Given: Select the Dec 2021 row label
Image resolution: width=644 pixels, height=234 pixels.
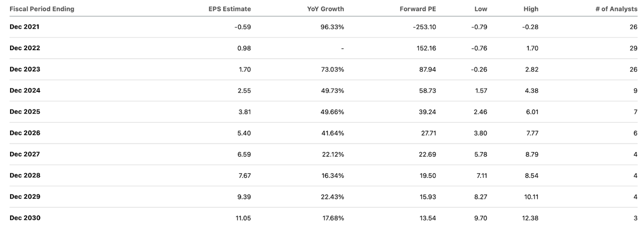Looking at the screenshot, I should pyautogui.click(x=25, y=27).
